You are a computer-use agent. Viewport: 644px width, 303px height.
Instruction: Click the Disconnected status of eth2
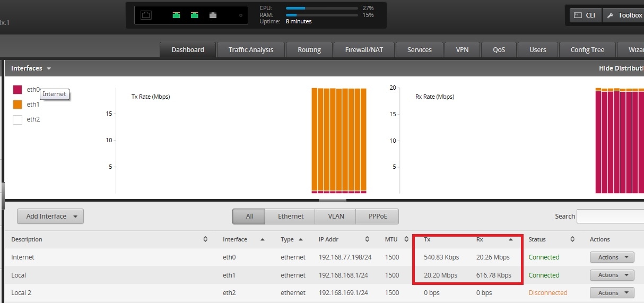pos(548,293)
